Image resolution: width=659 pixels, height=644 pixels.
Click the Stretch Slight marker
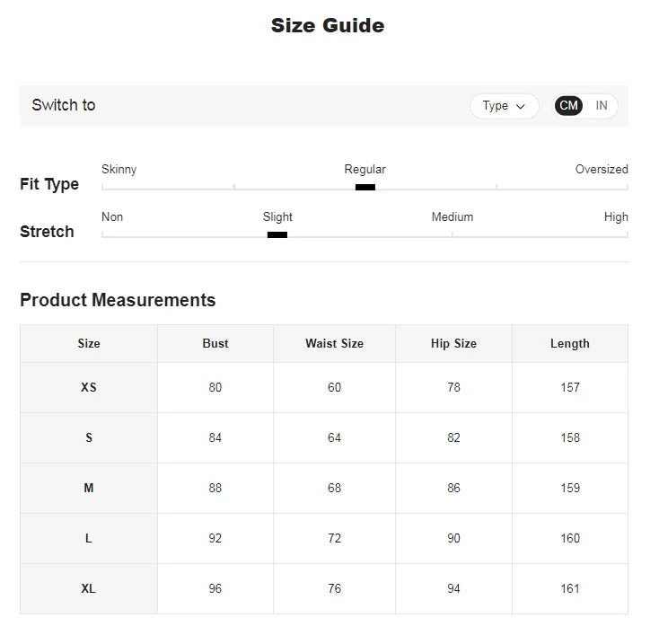[277, 234]
